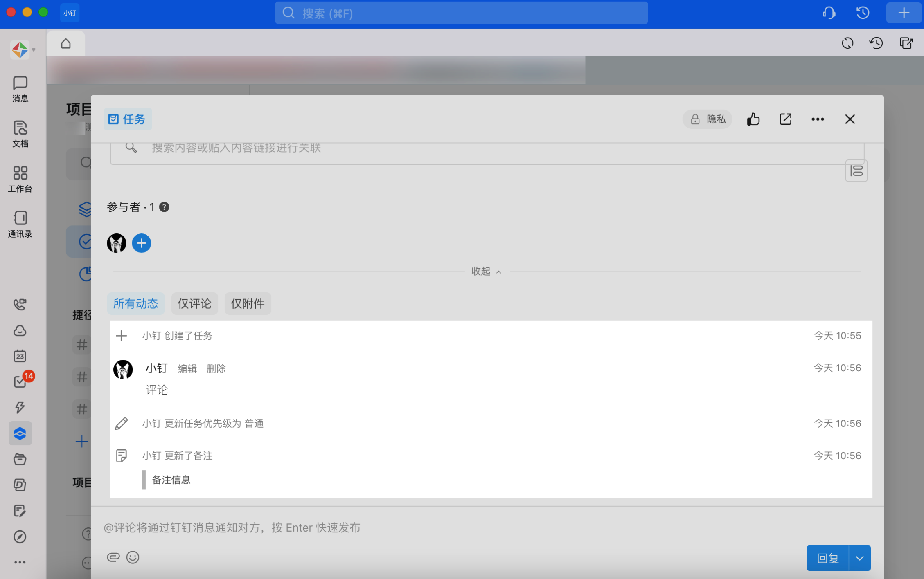Open the calendar icon in sidebar

point(20,356)
